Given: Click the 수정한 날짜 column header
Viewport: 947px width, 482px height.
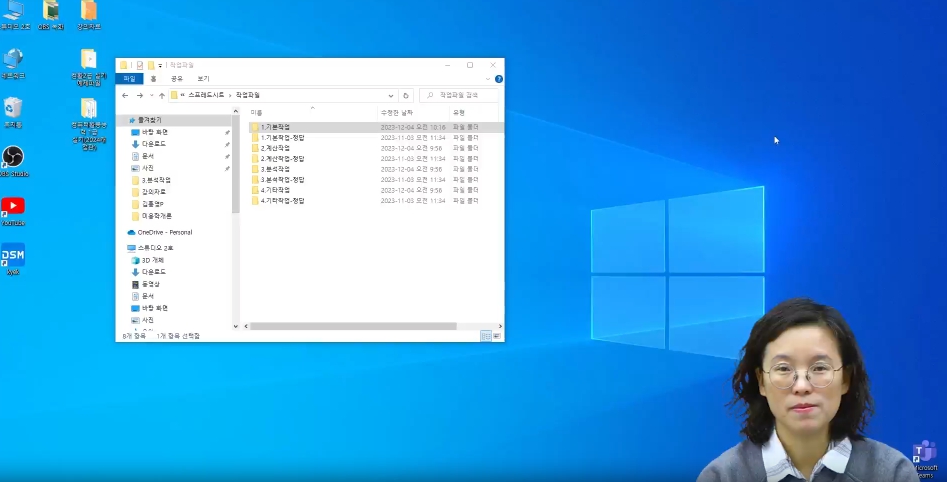Looking at the screenshot, I should pyautogui.click(x=398, y=112).
